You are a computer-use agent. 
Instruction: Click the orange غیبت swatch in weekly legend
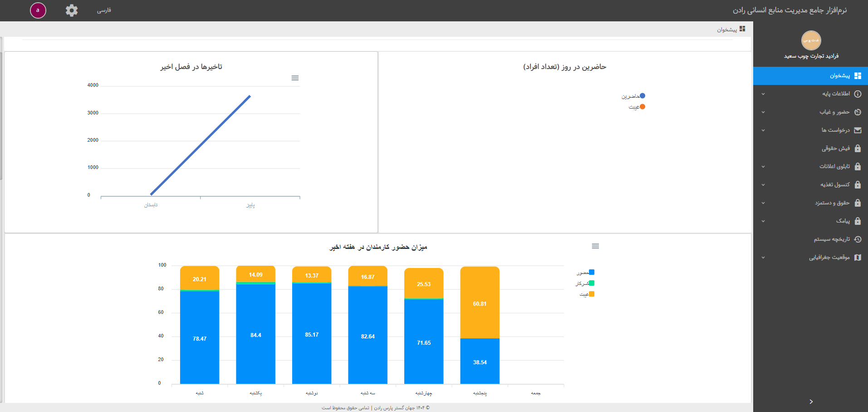point(592,294)
